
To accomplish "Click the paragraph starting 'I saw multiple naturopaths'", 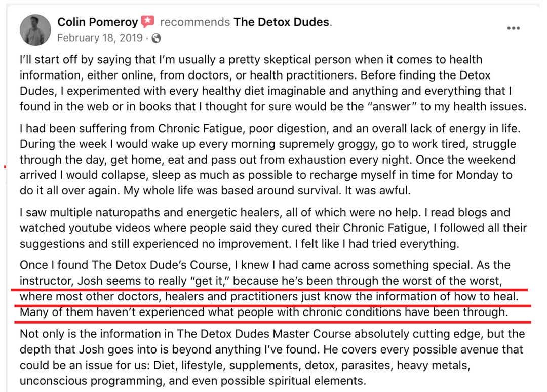I will (273, 228).
